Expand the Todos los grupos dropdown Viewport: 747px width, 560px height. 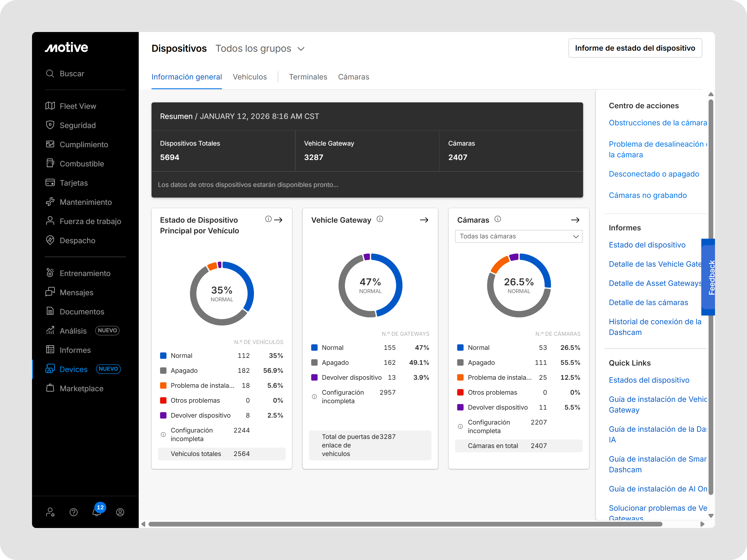[261, 49]
